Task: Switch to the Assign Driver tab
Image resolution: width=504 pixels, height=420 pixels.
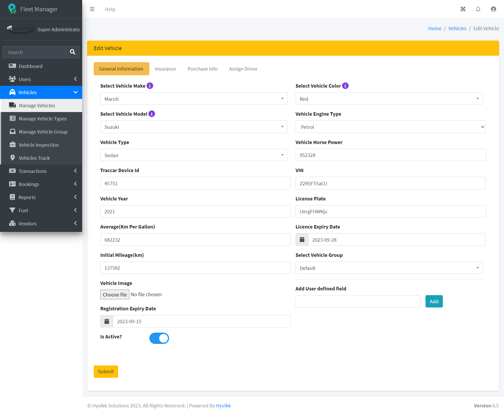Action: tap(243, 69)
